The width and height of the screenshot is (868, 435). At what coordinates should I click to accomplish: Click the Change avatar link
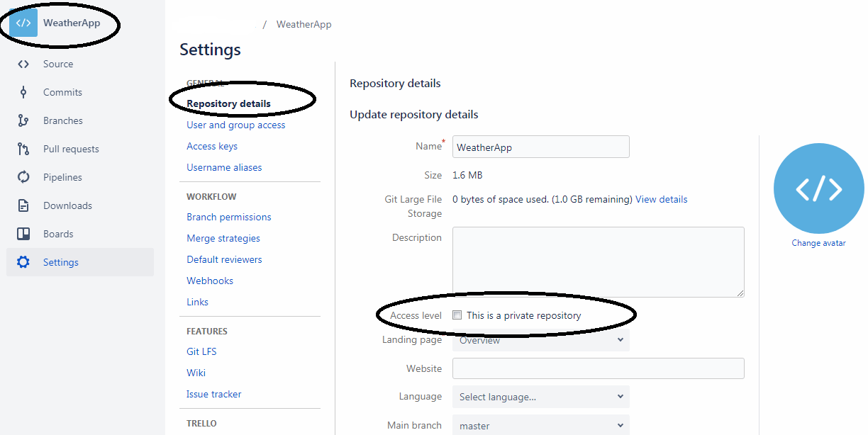coord(818,243)
